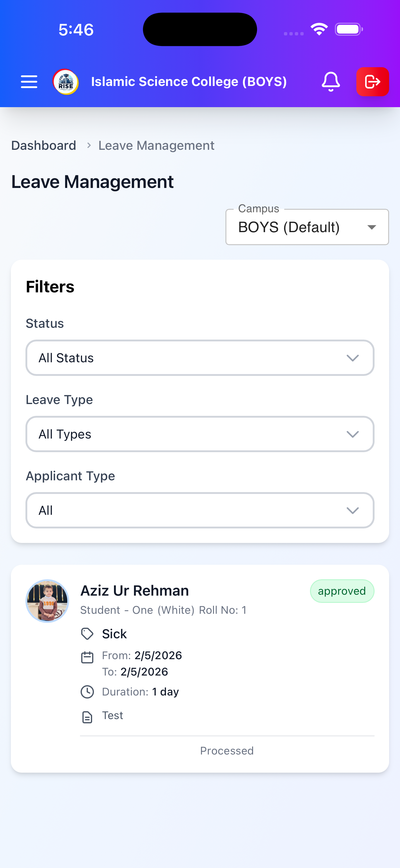400x868 pixels.
Task: Go to Dashboard breadcrumb link
Action: pyautogui.click(x=44, y=146)
